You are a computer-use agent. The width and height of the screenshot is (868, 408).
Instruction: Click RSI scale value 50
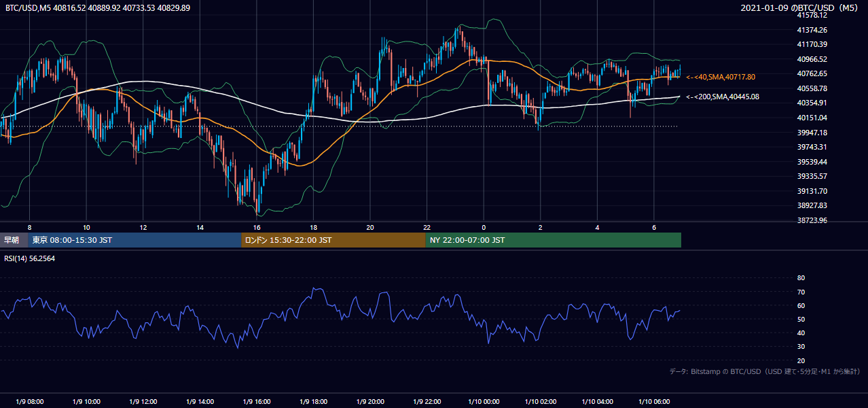coord(801,319)
